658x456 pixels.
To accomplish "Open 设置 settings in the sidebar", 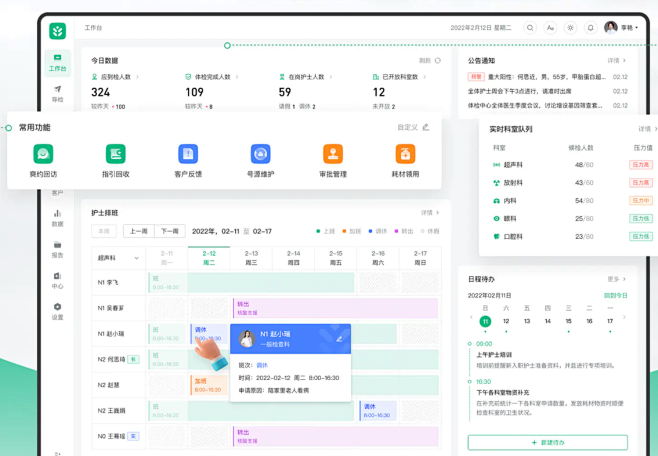I will point(57,311).
